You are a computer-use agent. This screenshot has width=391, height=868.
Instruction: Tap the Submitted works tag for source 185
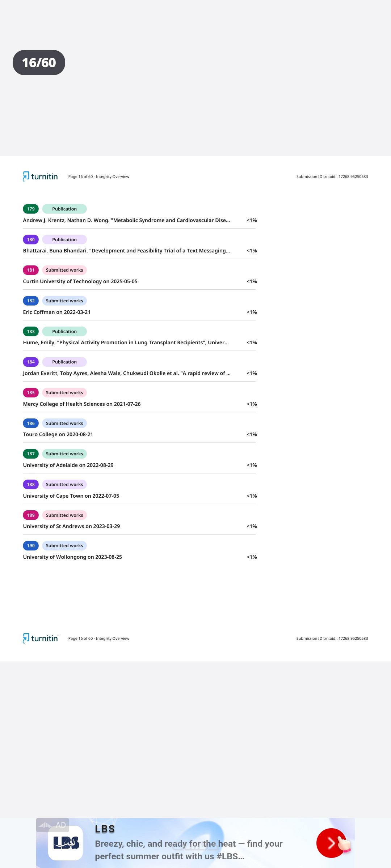64,393
